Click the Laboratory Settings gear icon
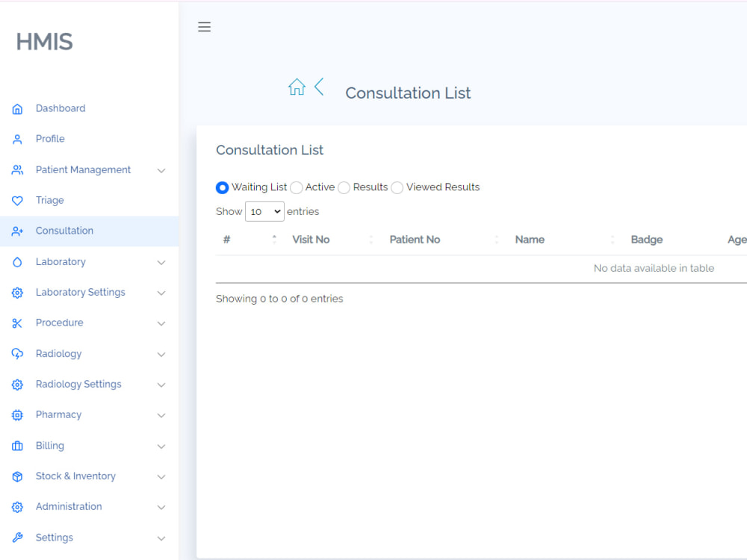The image size is (747, 560). (17, 293)
